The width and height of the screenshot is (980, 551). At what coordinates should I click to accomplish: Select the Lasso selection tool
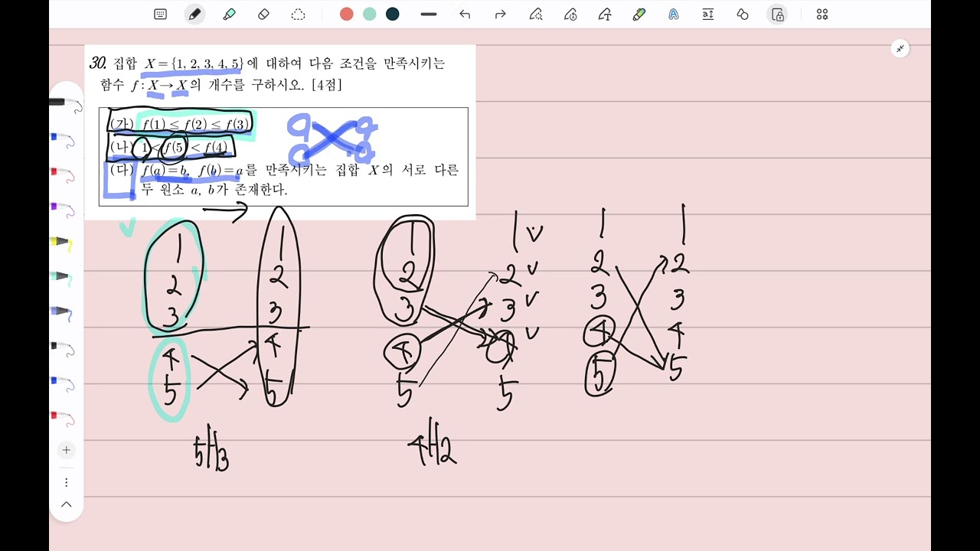point(299,14)
